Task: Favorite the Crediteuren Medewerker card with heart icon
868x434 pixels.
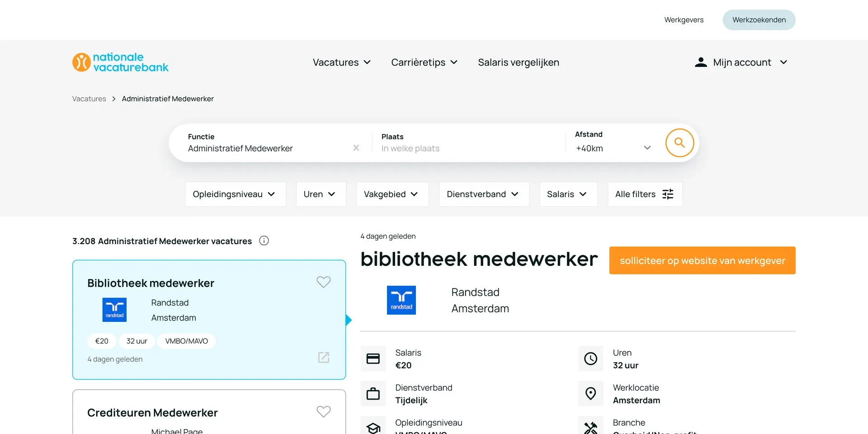Action: click(324, 412)
